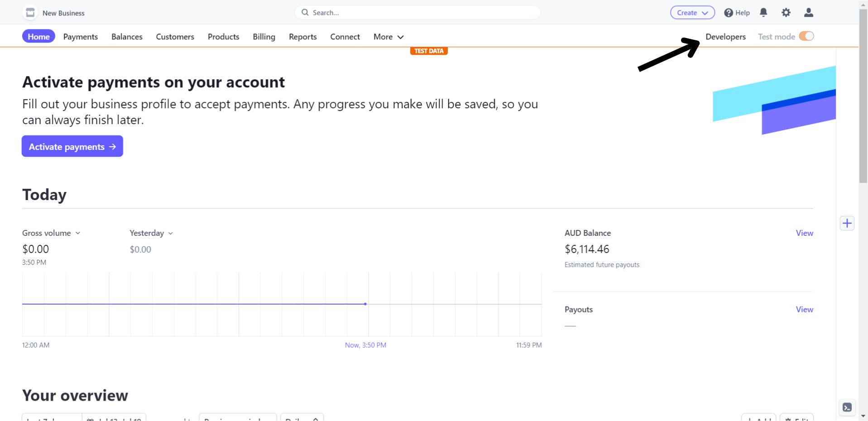This screenshot has height=421, width=868.
Task: Click into the Search input field
Action: click(421, 13)
